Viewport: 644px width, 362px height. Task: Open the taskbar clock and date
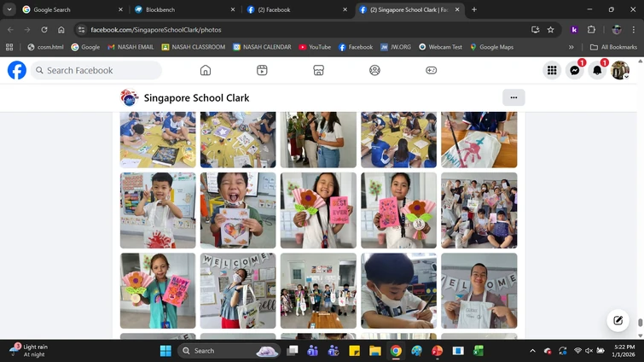point(624,351)
